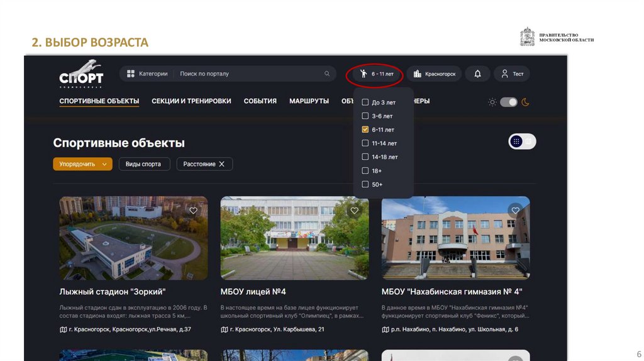Viewport: 644px width, 361px height.
Task: Uncheck the "6-11 лет" checkbox
Action: pyautogui.click(x=365, y=130)
